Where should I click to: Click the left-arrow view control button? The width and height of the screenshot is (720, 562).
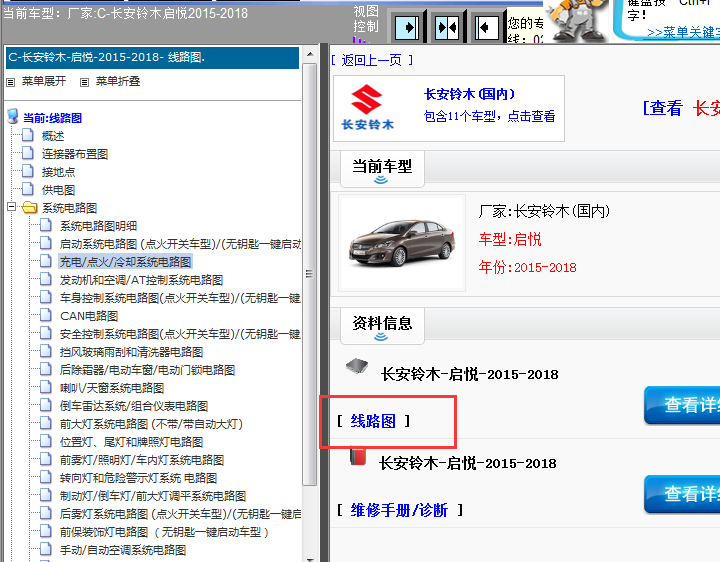click(x=486, y=28)
